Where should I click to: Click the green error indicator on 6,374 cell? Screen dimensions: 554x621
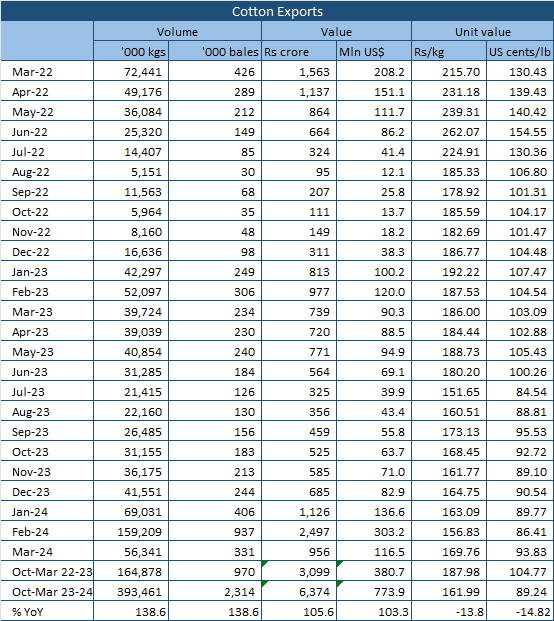point(265,583)
